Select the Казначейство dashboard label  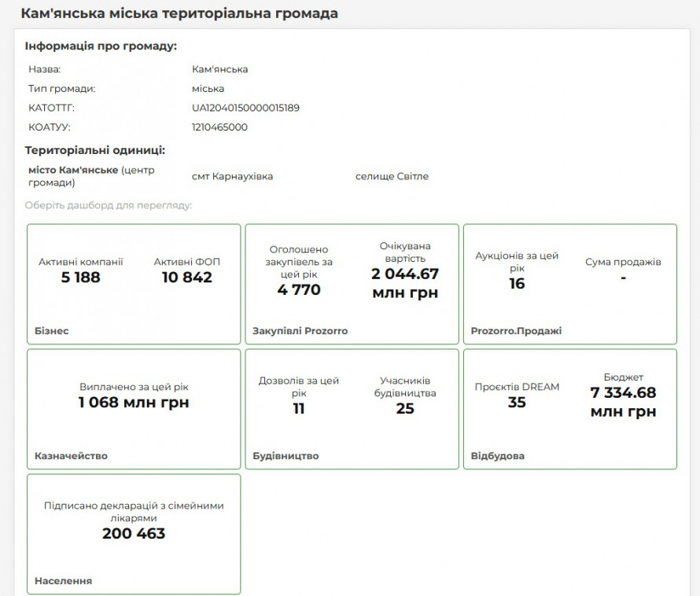click(71, 456)
